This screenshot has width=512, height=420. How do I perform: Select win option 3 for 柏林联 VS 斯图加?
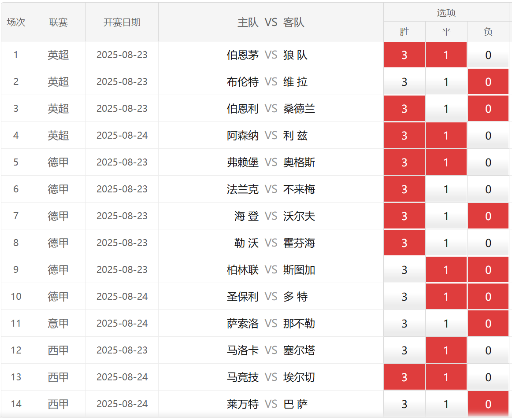404,269
